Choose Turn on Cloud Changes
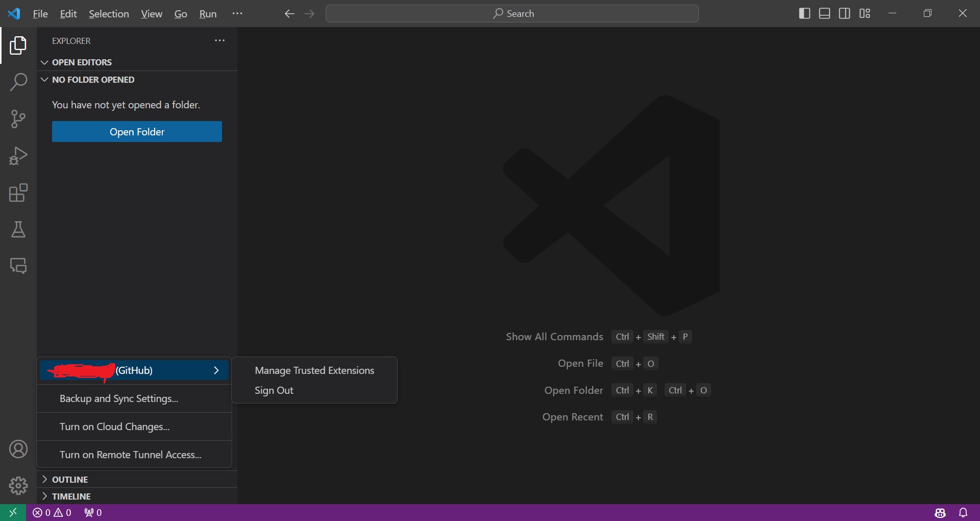This screenshot has width=980, height=521. [134, 427]
